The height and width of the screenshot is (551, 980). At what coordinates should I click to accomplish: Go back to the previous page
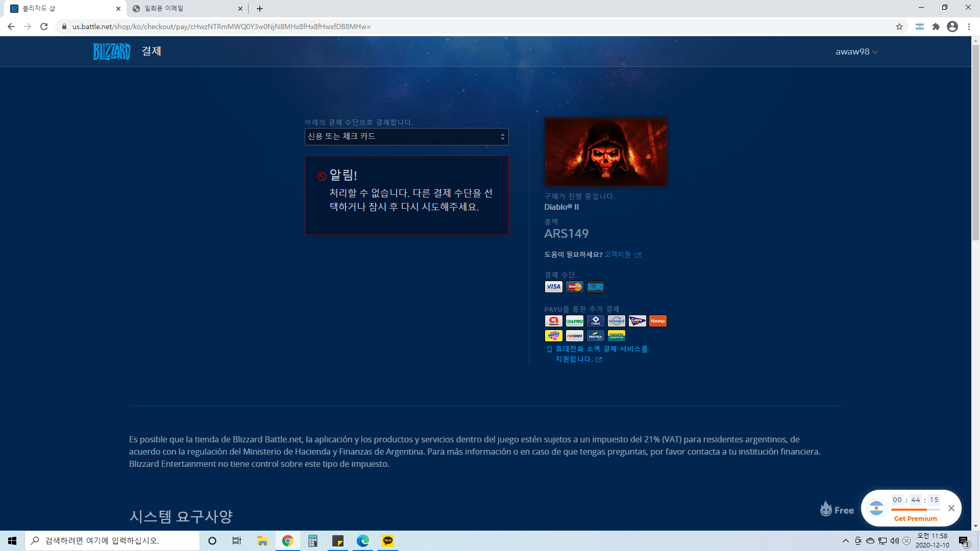(11, 27)
